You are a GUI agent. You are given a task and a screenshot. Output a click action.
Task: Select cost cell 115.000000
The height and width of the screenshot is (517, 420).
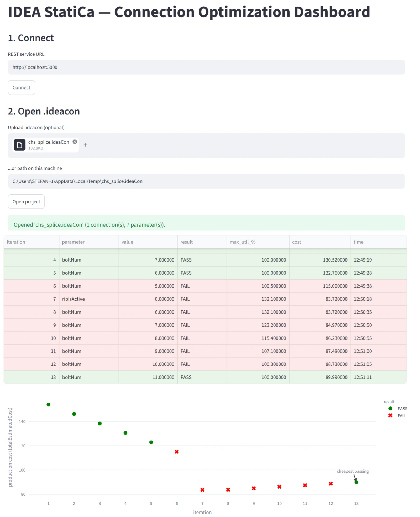point(320,286)
